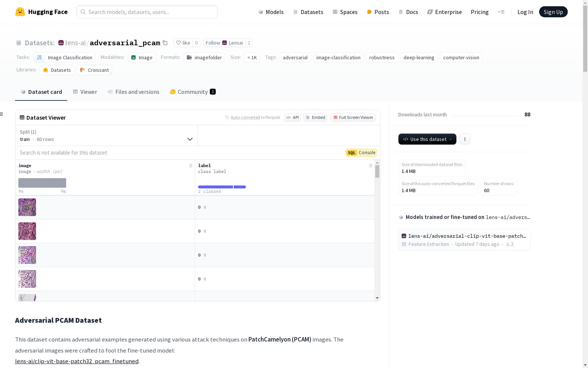Toggle the left sidebar table of contents icon
The width and height of the screenshot is (588, 368).
pos(1,114)
